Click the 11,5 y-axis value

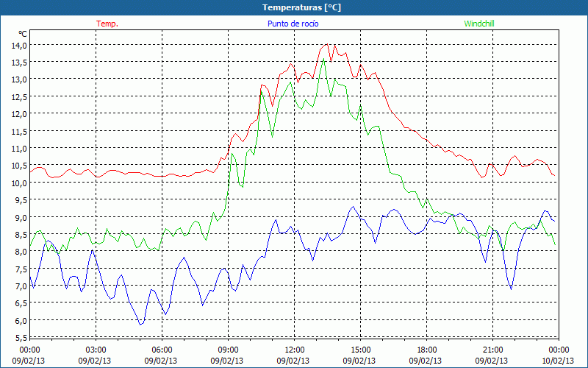(19, 132)
